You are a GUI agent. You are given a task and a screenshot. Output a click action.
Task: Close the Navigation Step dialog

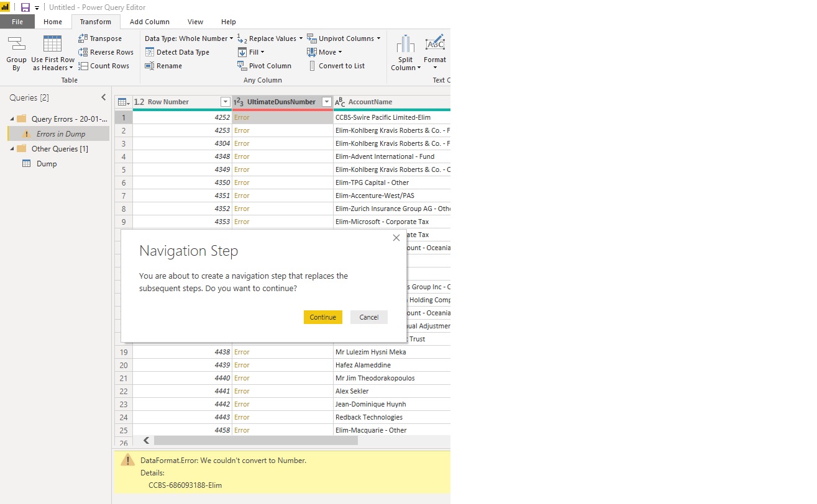pos(396,238)
